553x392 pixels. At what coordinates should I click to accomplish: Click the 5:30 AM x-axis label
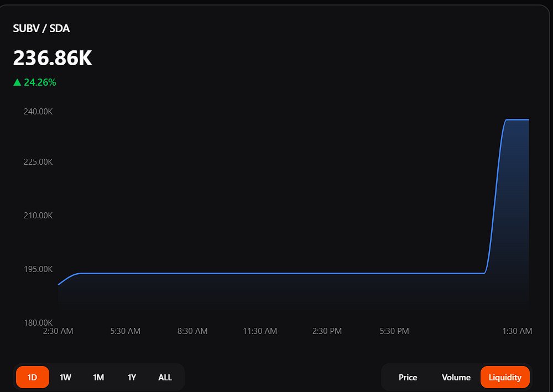pos(125,331)
